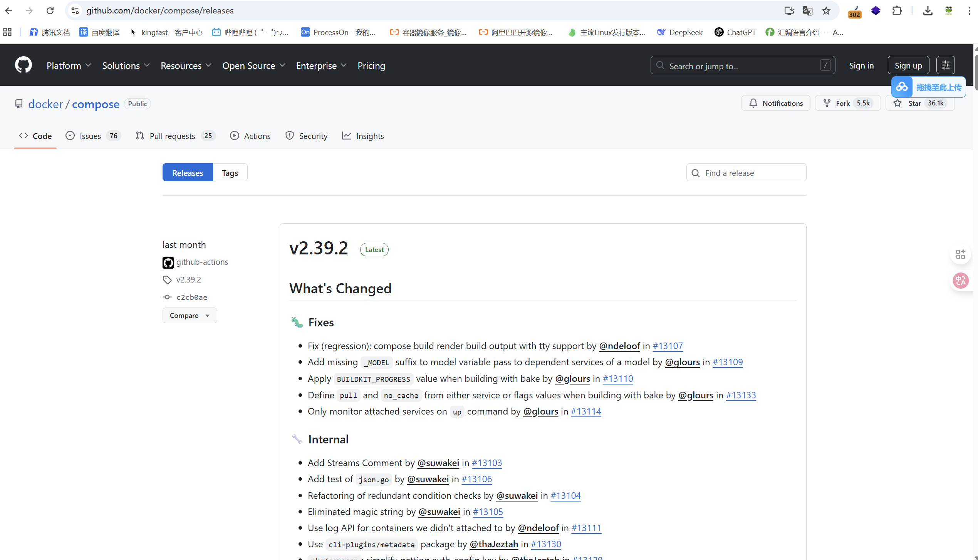Open the compose repository link

[x=96, y=104]
